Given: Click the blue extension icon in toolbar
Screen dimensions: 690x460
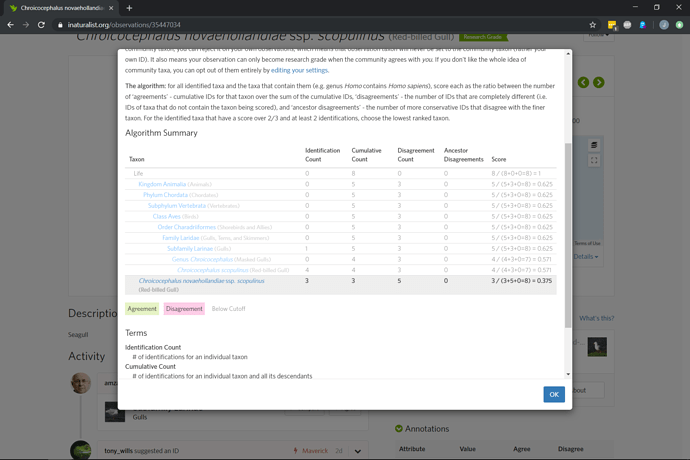Looking at the screenshot, I should click(642, 25).
